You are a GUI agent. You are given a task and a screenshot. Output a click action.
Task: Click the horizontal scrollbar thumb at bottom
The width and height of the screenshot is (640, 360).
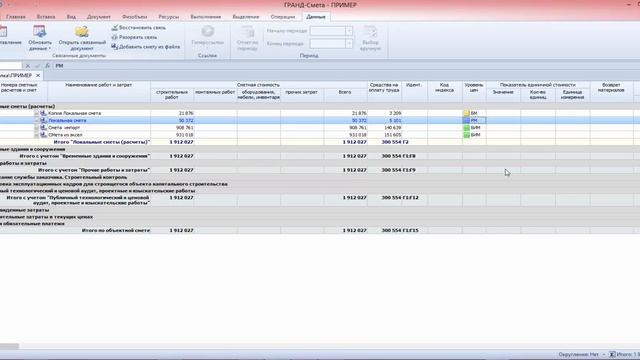click(9, 346)
